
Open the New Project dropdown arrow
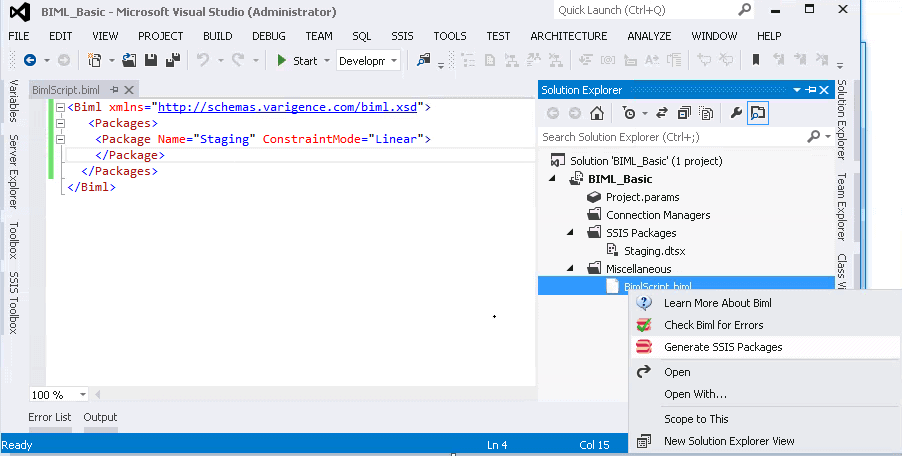tap(112, 60)
